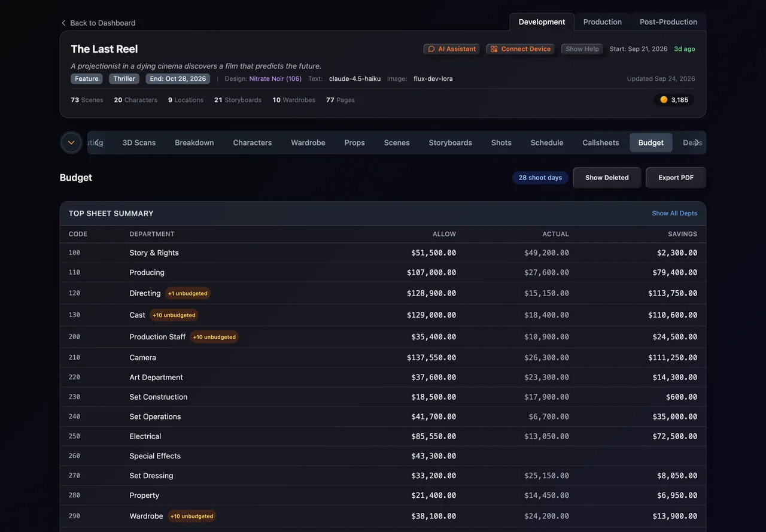766x532 pixels.
Task: Click the Show All Depts link
Action: coord(674,214)
